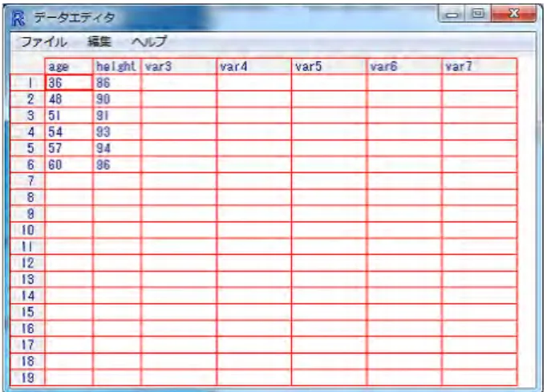
Task: Click empty var4 cell in row 2
Action: point(253,99)
